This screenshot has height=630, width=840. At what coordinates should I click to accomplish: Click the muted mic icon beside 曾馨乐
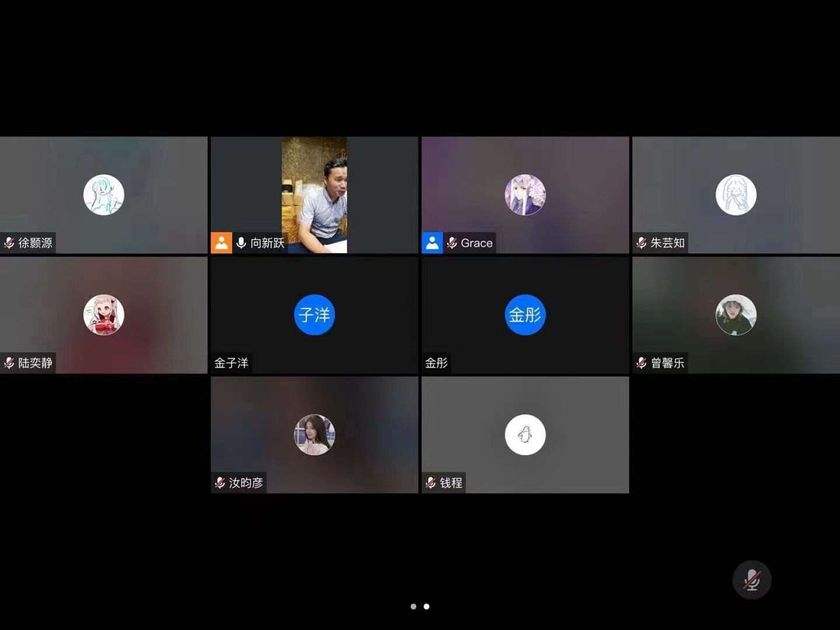(642, 363)
